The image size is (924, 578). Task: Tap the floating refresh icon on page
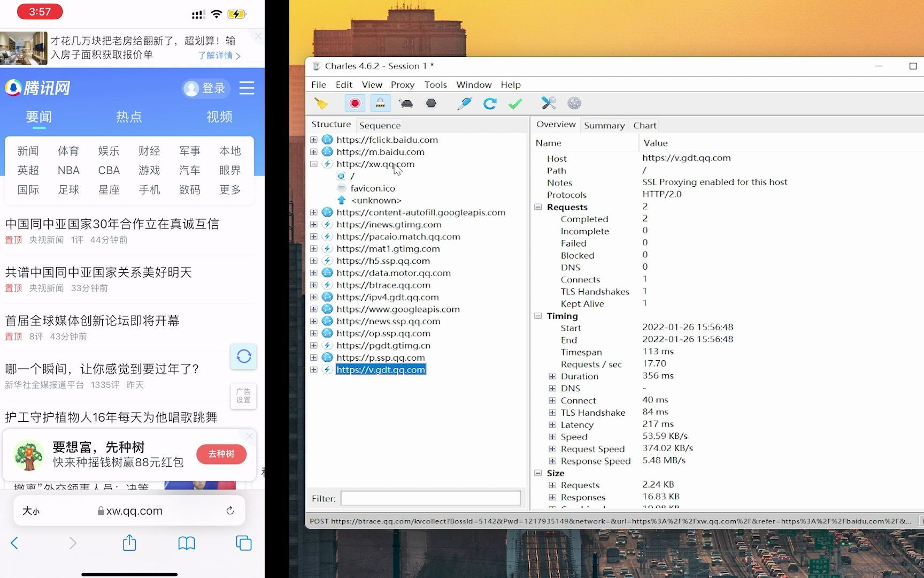tap(244, 356)
